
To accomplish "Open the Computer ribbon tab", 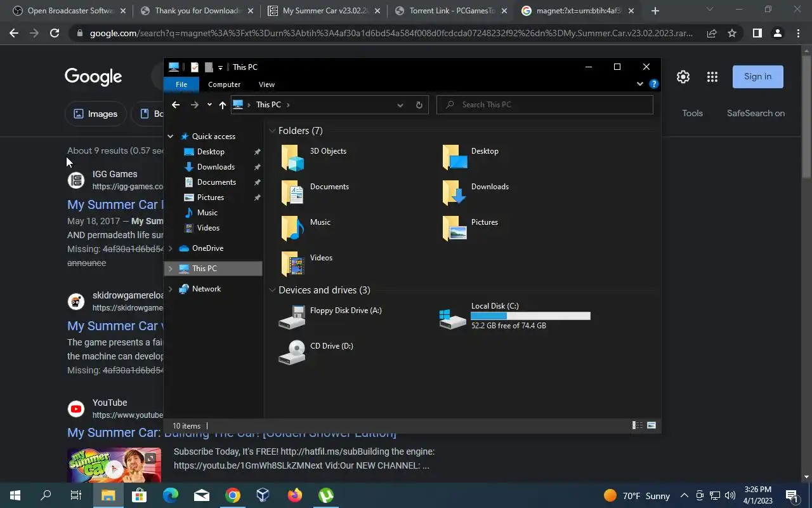I will coord(224,84).
